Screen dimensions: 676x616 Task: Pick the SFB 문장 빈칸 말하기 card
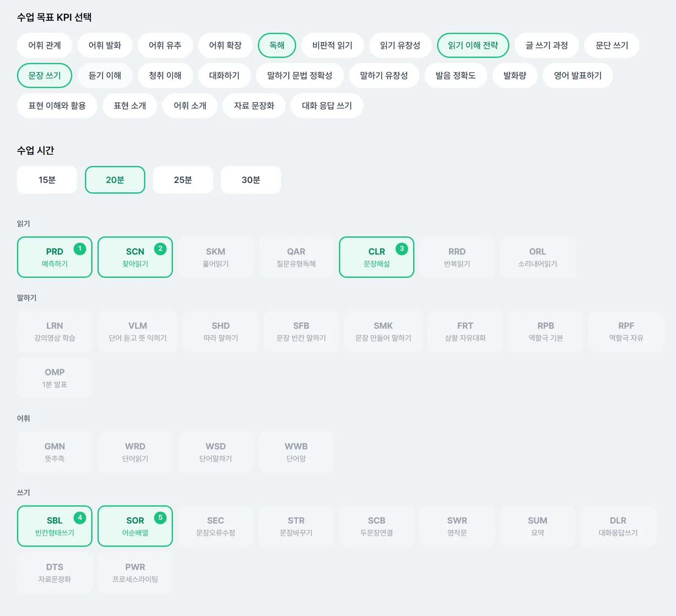point(301,331)
